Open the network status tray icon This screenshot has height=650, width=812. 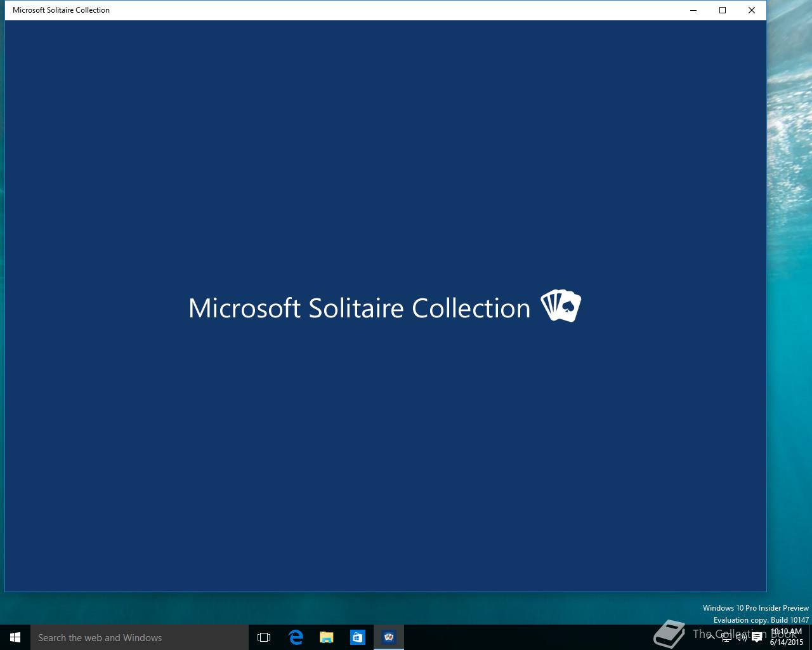tap(726, 637)
